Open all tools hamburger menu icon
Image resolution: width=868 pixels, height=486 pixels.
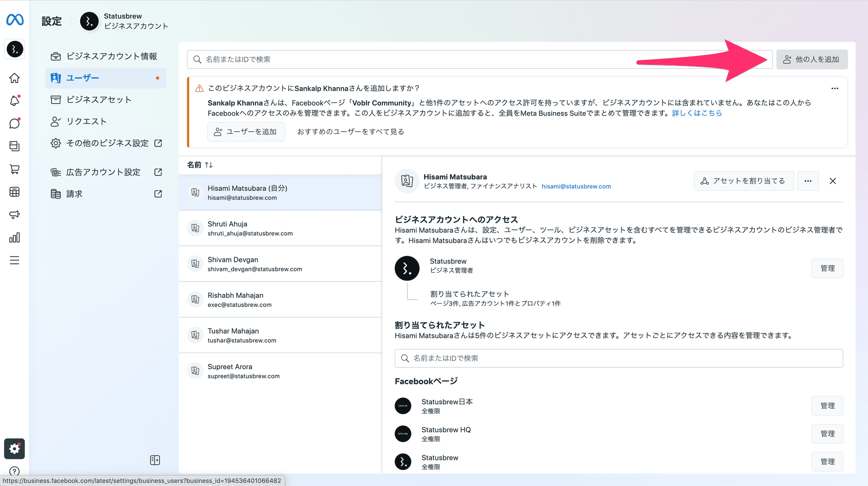(14, 260)
